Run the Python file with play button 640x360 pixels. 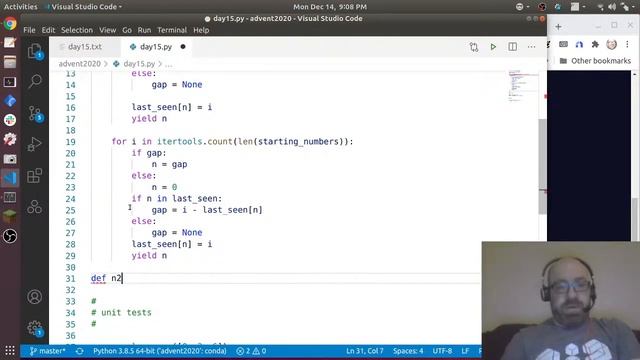coord(493,47)
